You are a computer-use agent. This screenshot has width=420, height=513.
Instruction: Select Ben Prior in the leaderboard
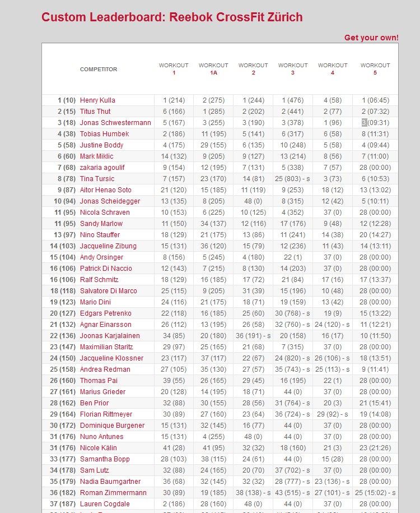click(94, 403)
